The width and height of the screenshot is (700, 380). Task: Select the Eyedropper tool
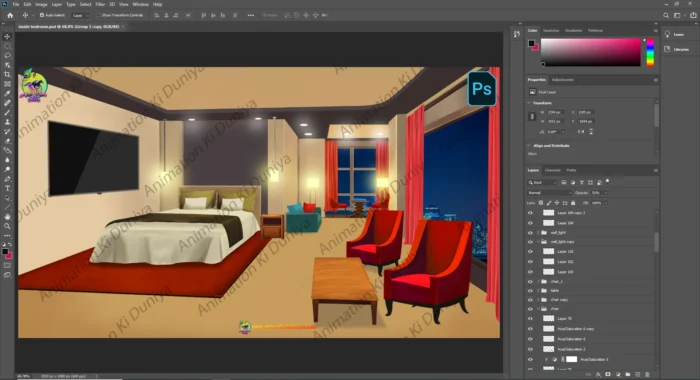click(x=7, y=93)
